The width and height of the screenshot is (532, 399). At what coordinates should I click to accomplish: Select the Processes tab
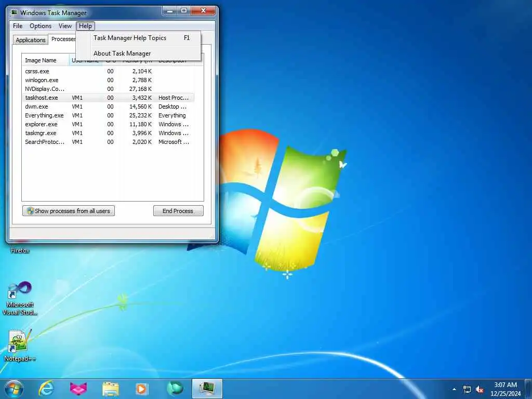[63, 39]
